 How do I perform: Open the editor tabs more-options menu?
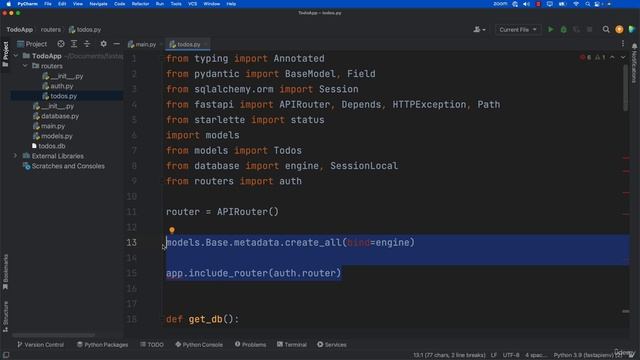(x=623, y=44)
